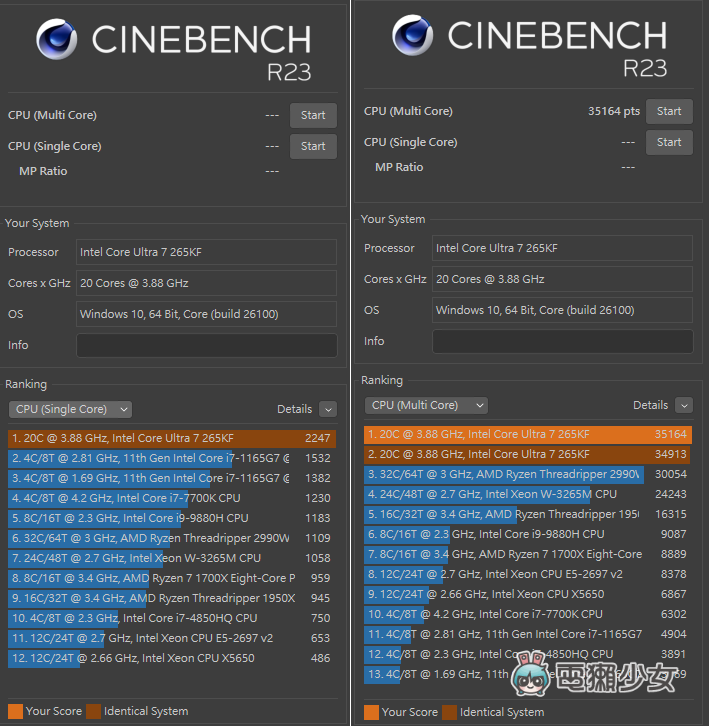The image size is (709, 726).
Task: Select the i7-1165G7 row scoring 1532
Action: click(x=171, y=458)
